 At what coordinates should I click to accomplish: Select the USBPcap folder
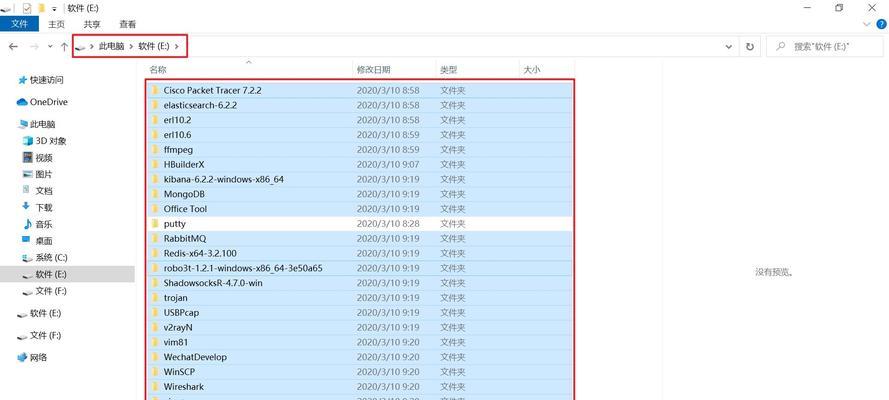click(361, 313)
